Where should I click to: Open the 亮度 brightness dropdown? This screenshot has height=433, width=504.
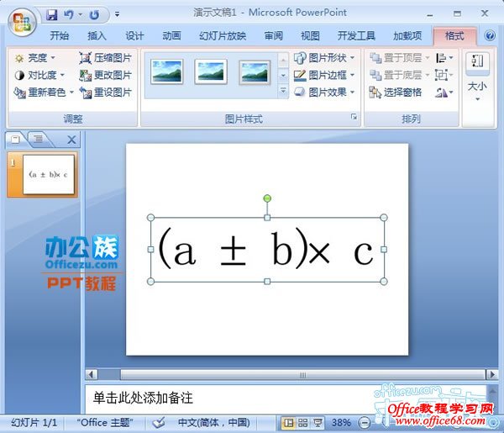click(34, 58)
